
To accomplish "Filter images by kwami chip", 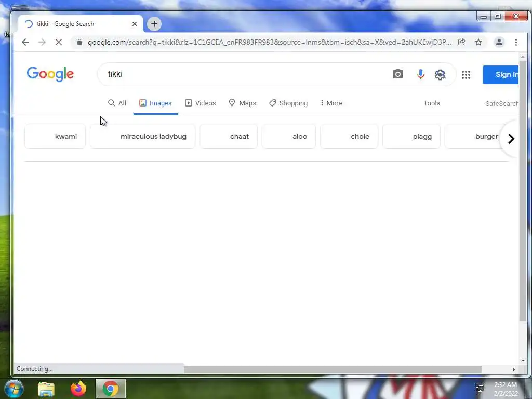I will (55, 136).
